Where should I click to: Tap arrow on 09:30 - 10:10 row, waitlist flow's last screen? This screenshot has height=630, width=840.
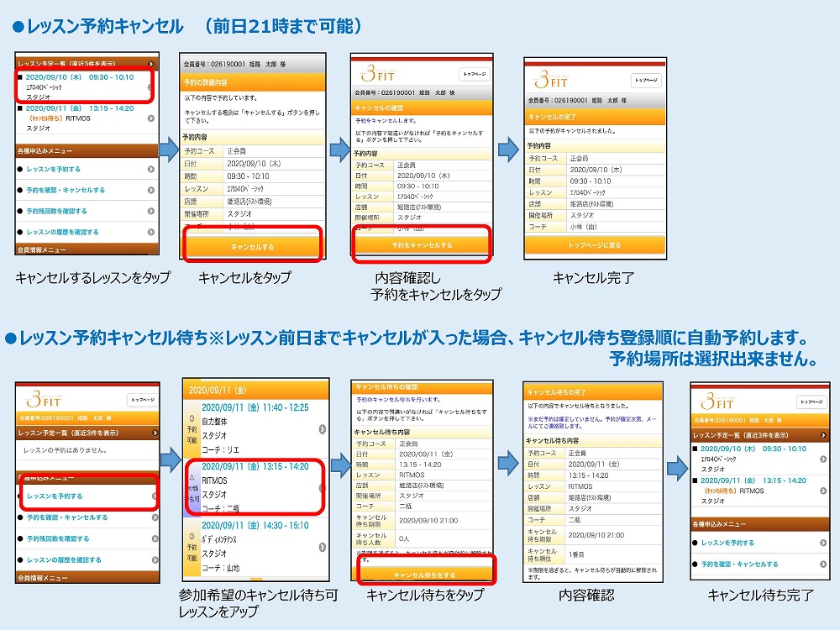(x=823, y=459)
